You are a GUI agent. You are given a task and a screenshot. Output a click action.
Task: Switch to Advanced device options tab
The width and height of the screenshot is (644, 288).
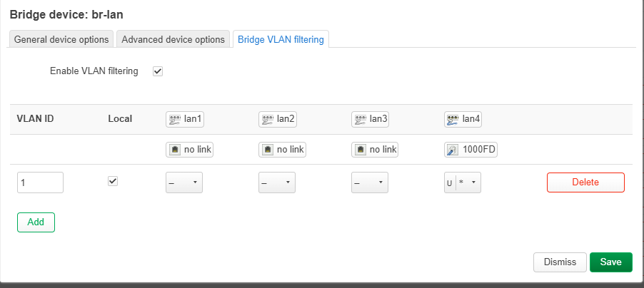pos(173,39)
